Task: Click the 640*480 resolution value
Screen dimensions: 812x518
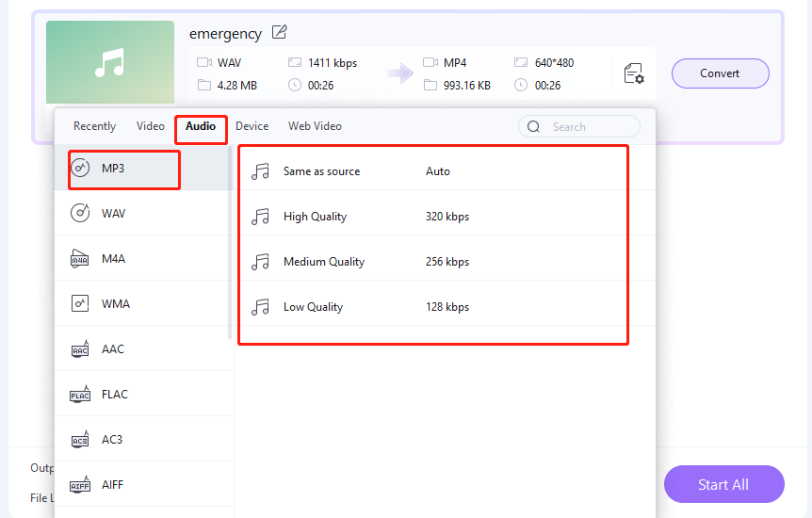Action: 554,63
